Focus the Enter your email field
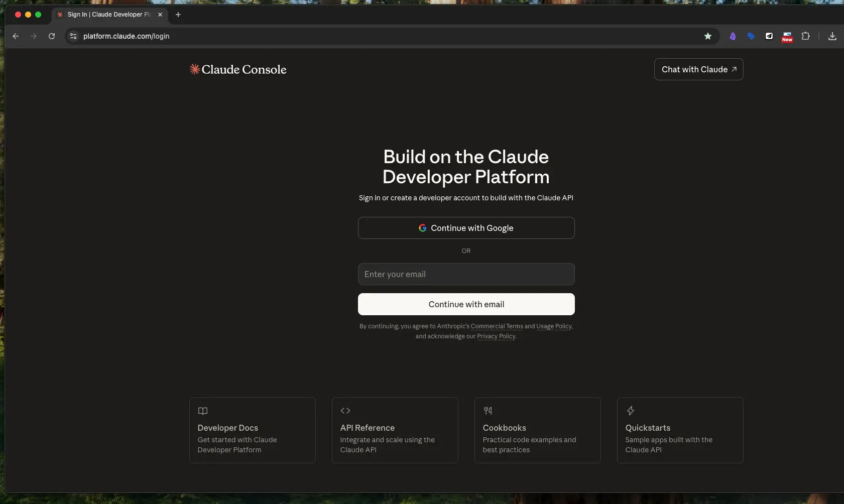This screenshot has height=504, width=844. [x=466, y=274]
